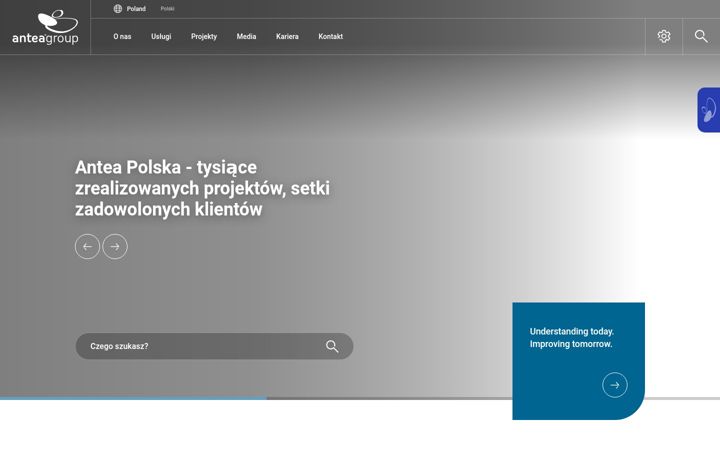Open the Understanding today. Improving tomorrow. card
720x450 pixels.
tap(579, 361)
